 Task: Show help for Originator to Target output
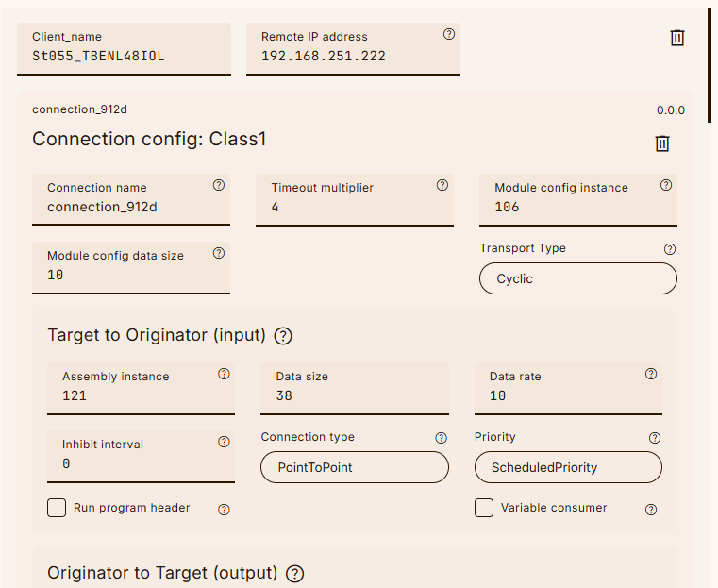pyautogui.click(x=294, y=574)
